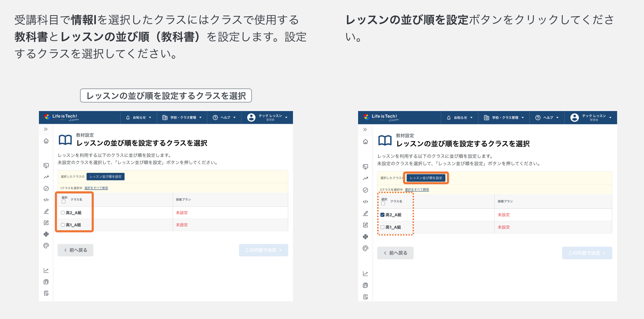
Task: Click code brackets icon in left screenshot sidebar
Action: (x=46, y=200)
